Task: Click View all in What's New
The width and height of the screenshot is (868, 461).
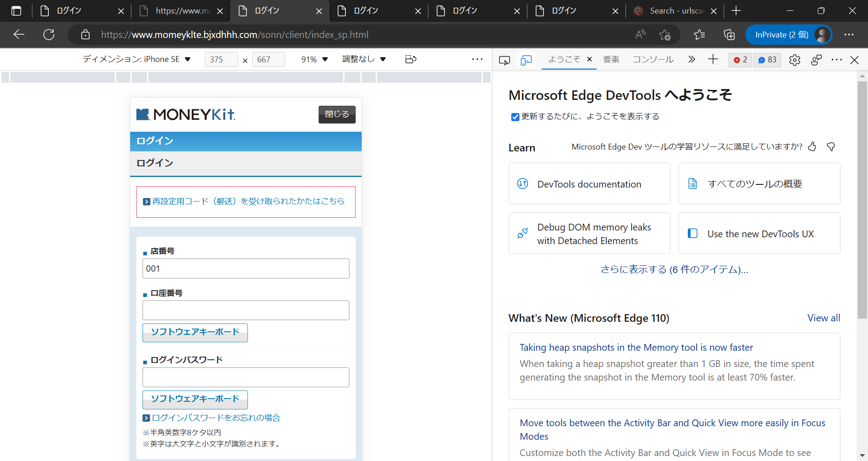Action: pos(824,318)
